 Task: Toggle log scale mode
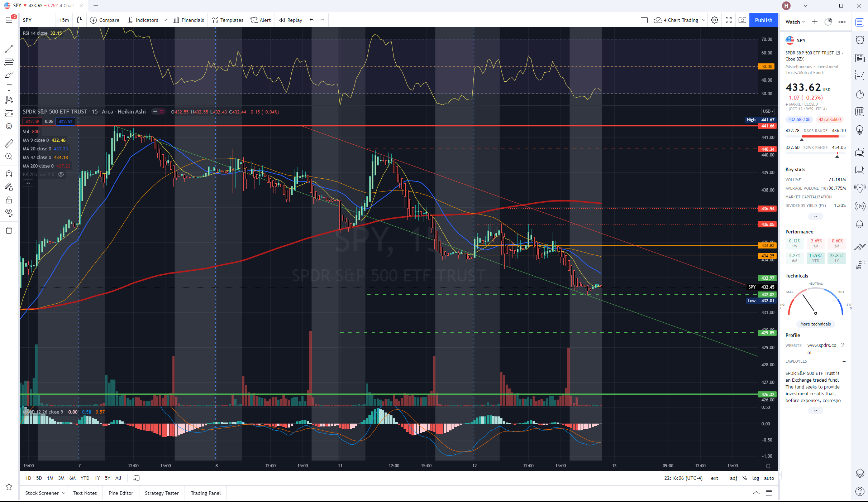tap(755, 478)
